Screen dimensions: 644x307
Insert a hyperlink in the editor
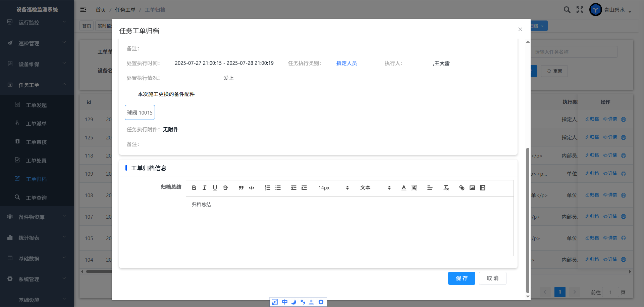(x=462, y=188)
